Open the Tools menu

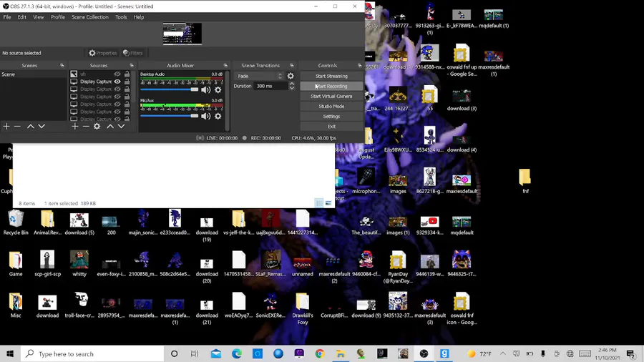click(121, 17)
